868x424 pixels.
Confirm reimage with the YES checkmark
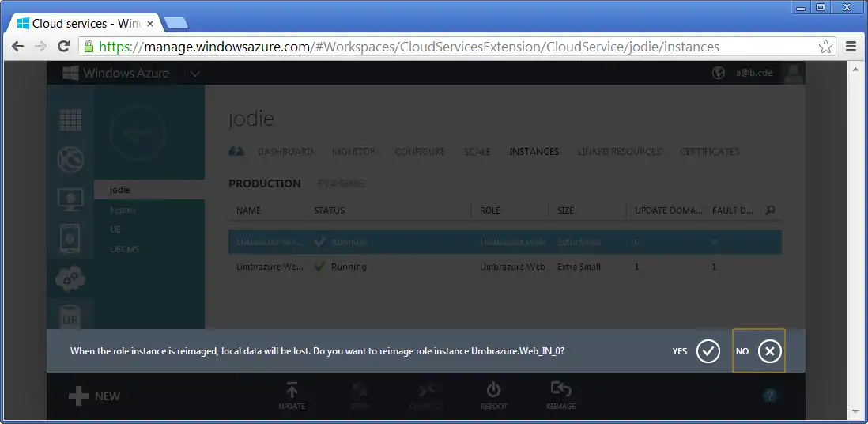[708, 351]
